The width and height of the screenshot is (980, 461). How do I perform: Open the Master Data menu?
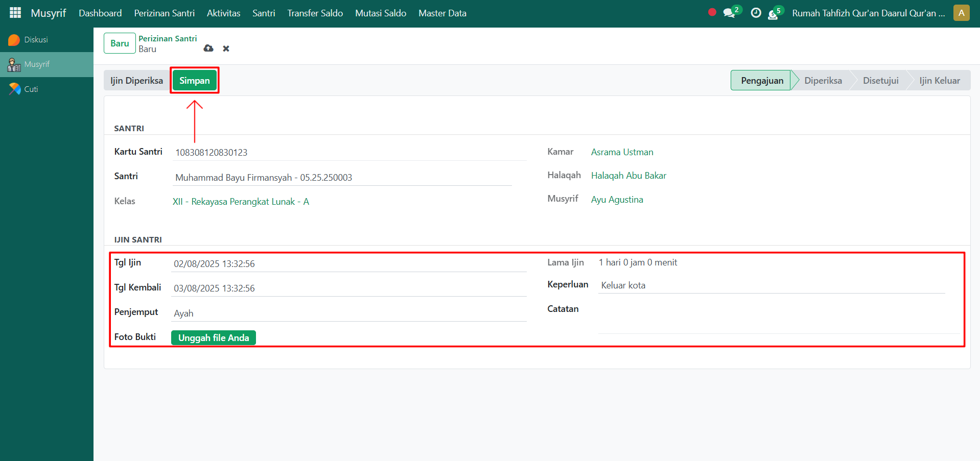[x=442, y=13]
